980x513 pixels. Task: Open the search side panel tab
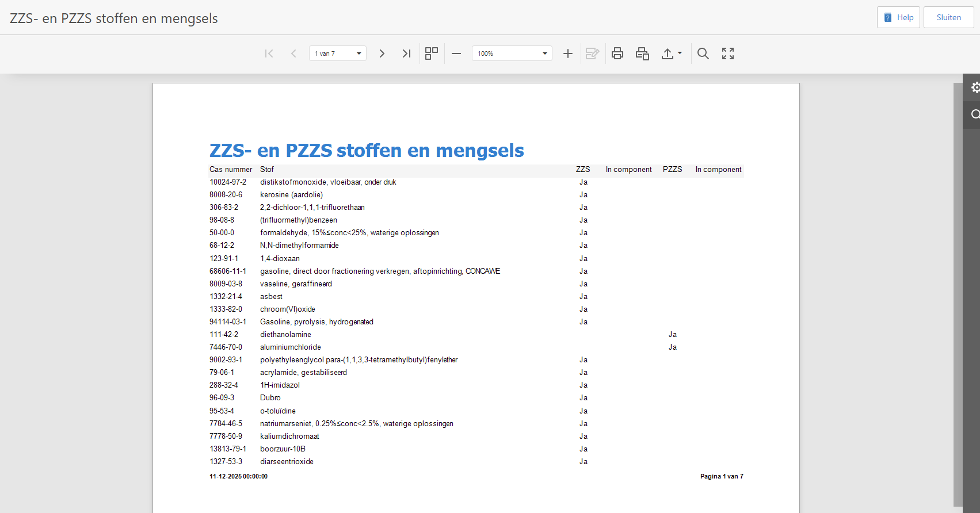[974, 114]
